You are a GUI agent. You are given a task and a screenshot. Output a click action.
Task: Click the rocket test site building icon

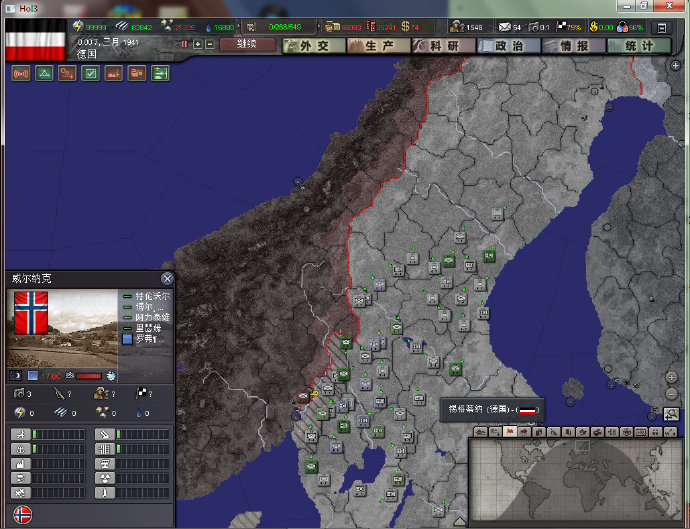[x=105, y=493]
